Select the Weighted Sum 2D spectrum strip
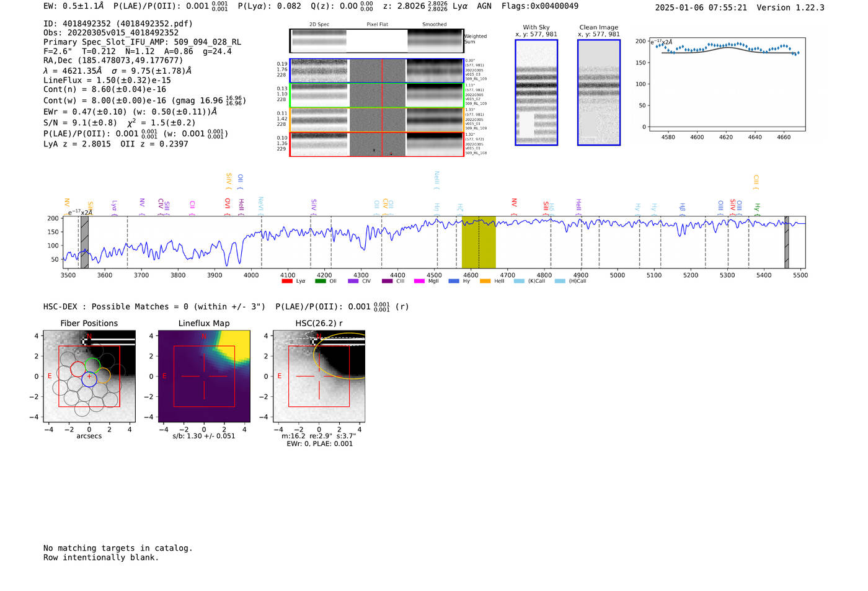The image size is (868, 591). [x=376, y=41]
